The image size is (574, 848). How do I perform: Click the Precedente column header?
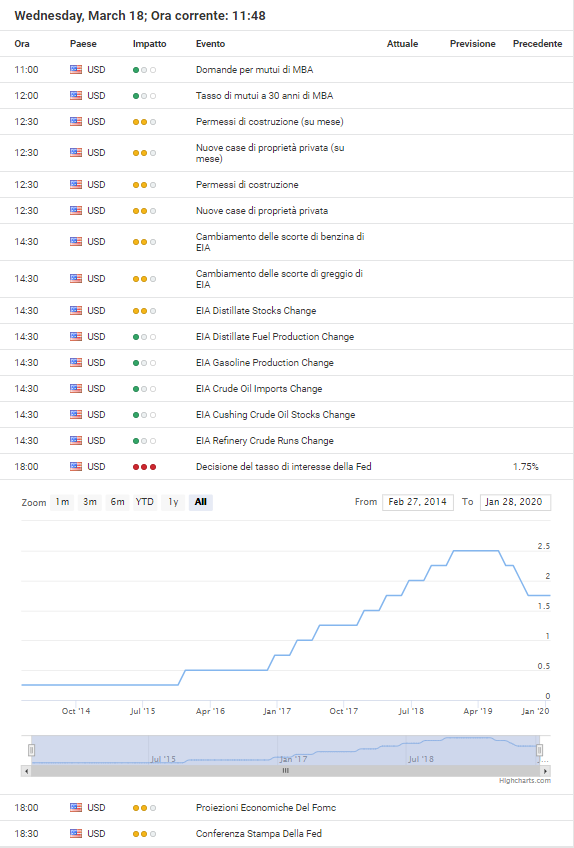pos(538,44)
